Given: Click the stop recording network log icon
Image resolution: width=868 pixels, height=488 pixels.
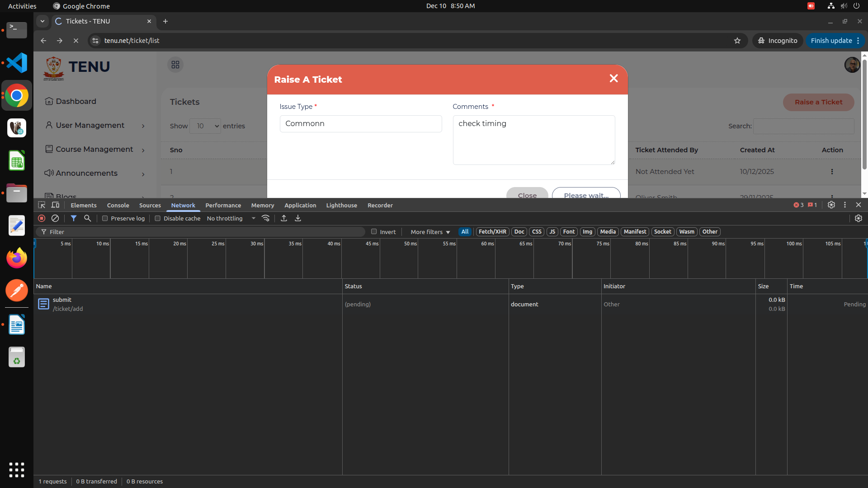Looking at the screenshot, I should coord(42,218).
